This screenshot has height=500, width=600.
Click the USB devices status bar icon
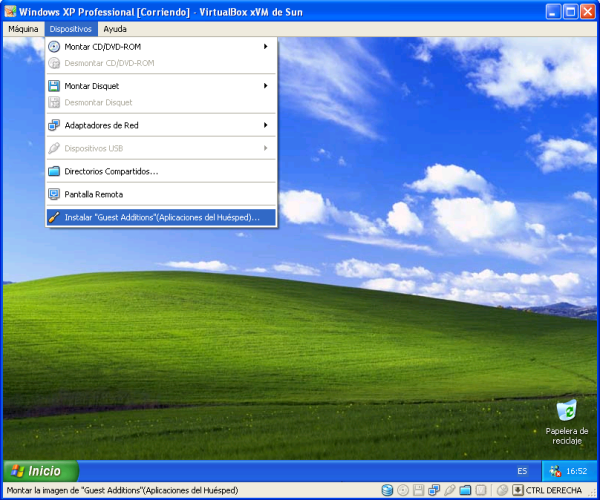(x=450, y=490)
